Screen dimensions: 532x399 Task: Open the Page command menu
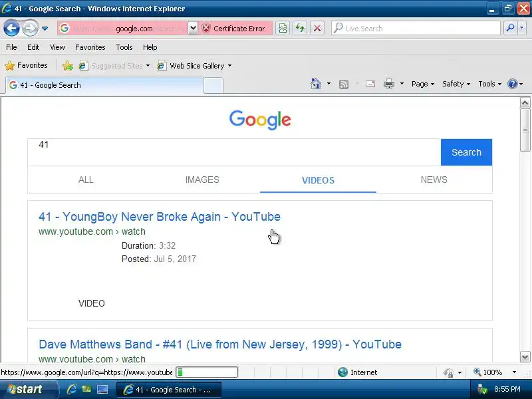tap(423, 84)
